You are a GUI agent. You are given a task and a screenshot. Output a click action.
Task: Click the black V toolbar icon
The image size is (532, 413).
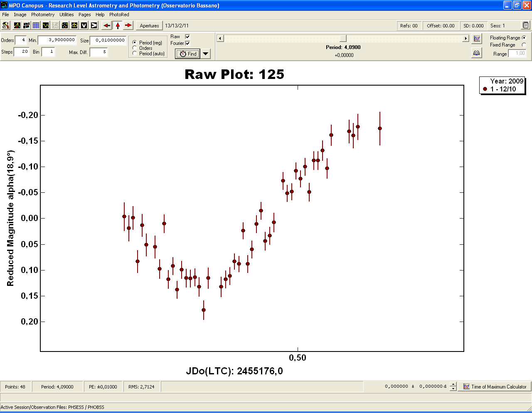coord(84,25)
